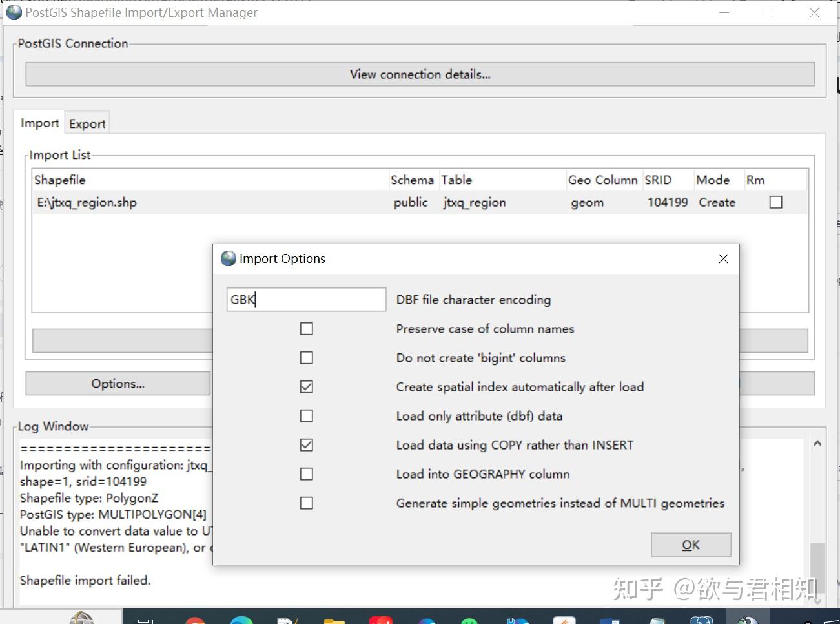Click the log window scroll up arrow
840x624 pixels.
(x=817, y=444)
